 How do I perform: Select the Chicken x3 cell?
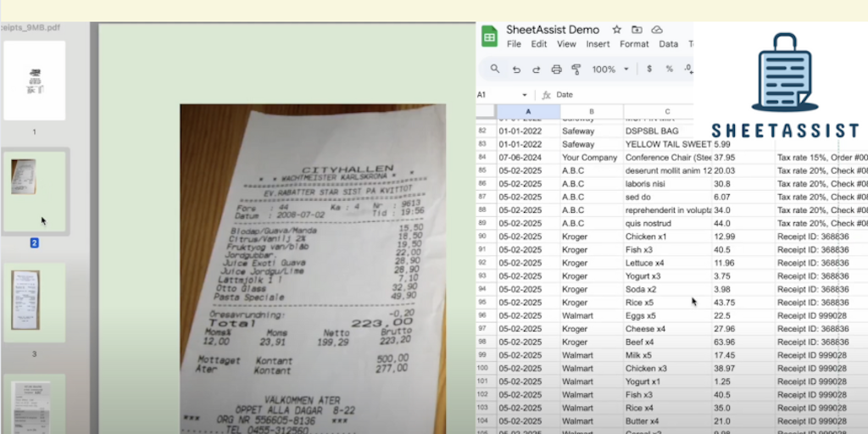[668, 368]
